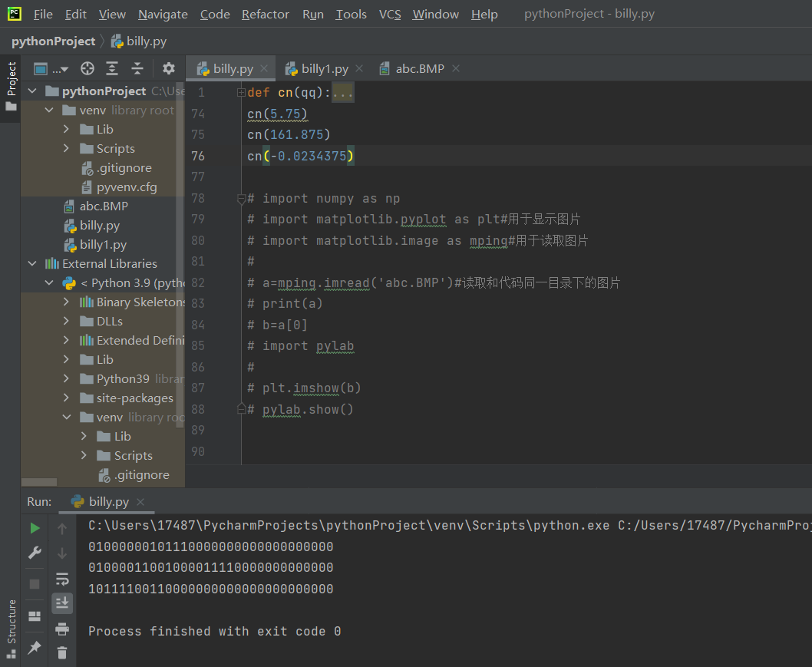Click the Restore Layout icon in Run panel
812x667 pixels.
35,616
